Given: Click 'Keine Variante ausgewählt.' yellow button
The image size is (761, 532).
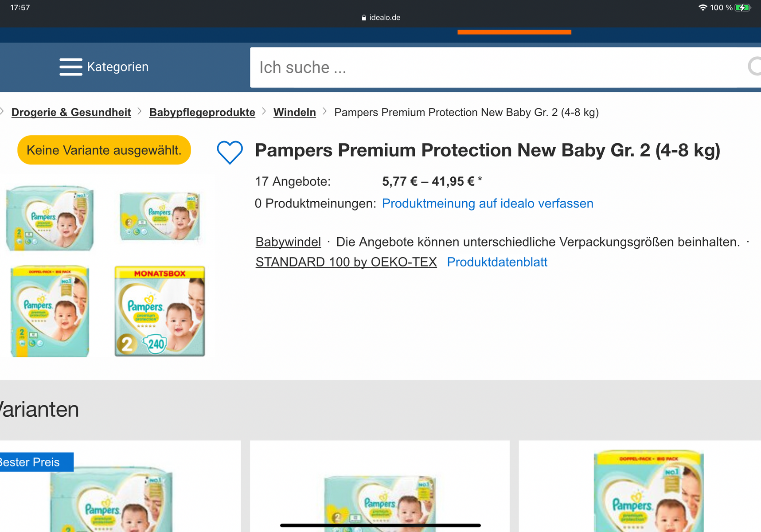Looking at the screenshot, I should coord(104,150).
